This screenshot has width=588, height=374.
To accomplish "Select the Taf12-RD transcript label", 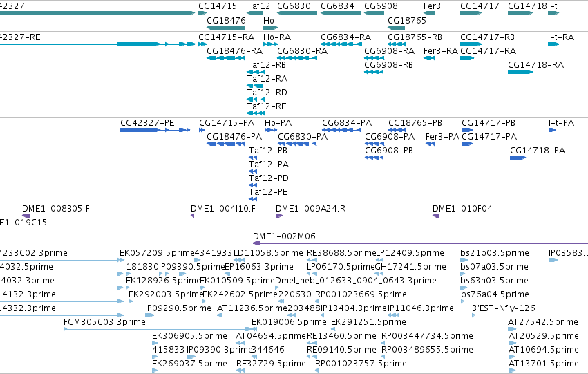I will 267,92.
